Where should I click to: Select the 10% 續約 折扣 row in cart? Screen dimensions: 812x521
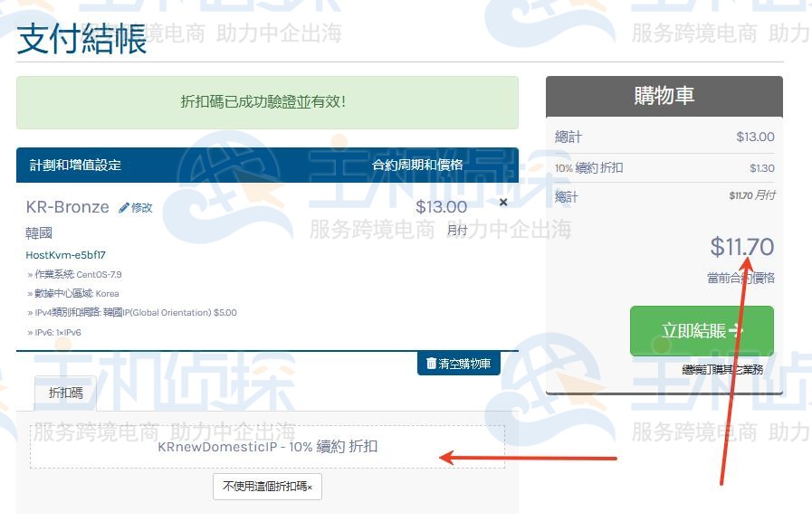(664, 166)
